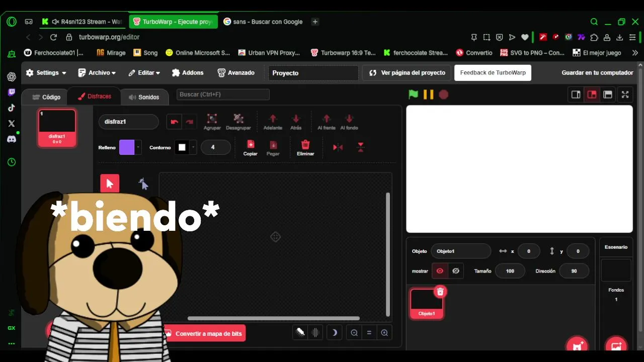Switch to the Sonidos tab
Viewport: 644px width, 362px height.
point(143,97)
